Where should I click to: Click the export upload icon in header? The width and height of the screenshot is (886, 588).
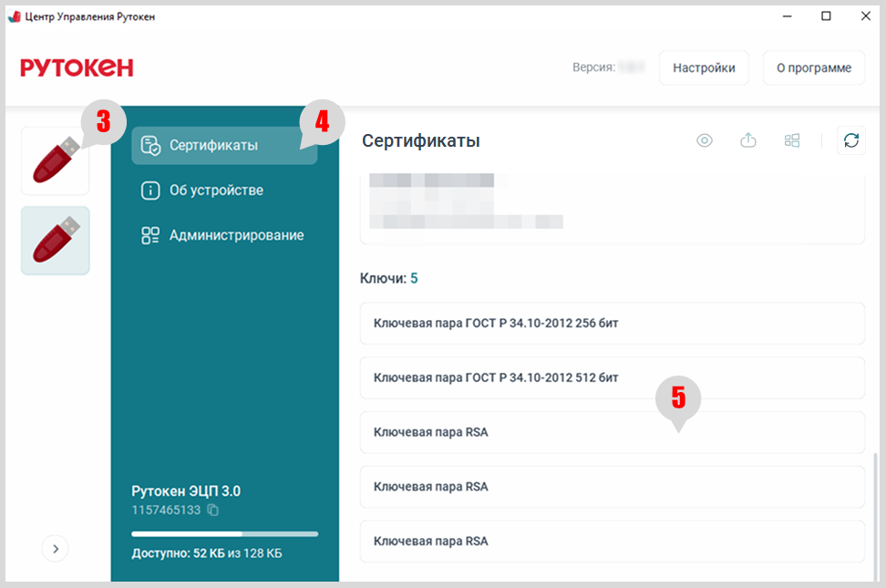pos(748,140)
